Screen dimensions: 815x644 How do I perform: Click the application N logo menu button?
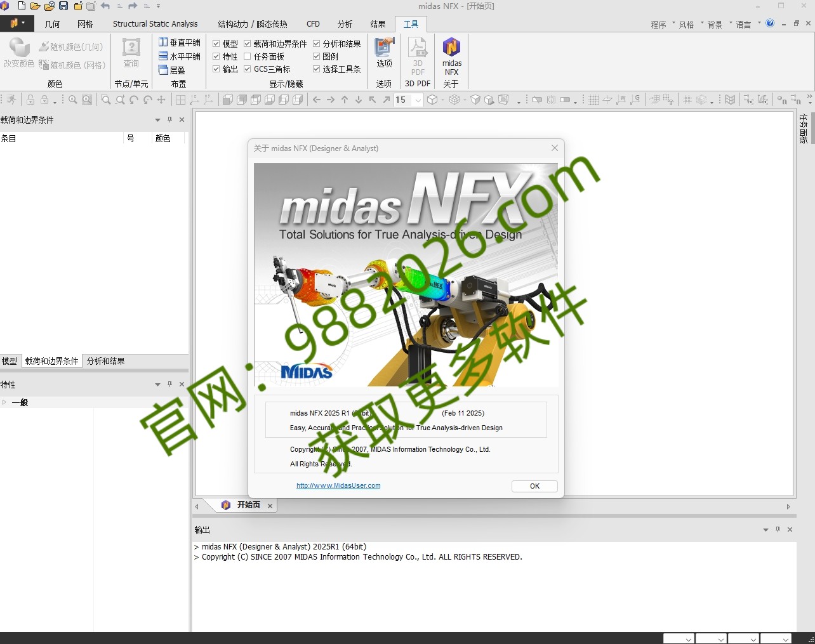click(17, 23)
